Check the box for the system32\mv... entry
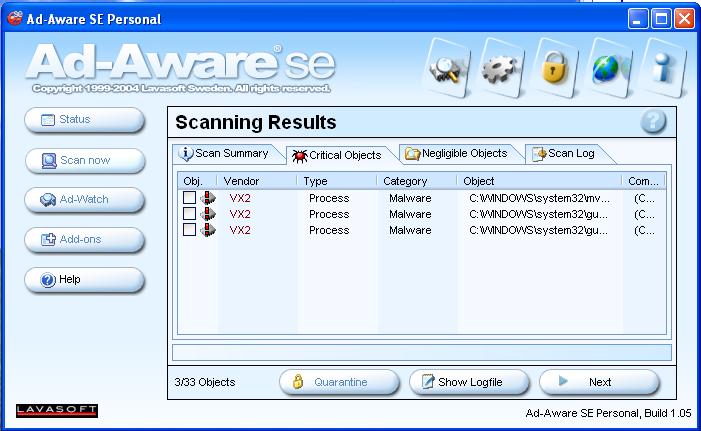 (x=190, y=197)
